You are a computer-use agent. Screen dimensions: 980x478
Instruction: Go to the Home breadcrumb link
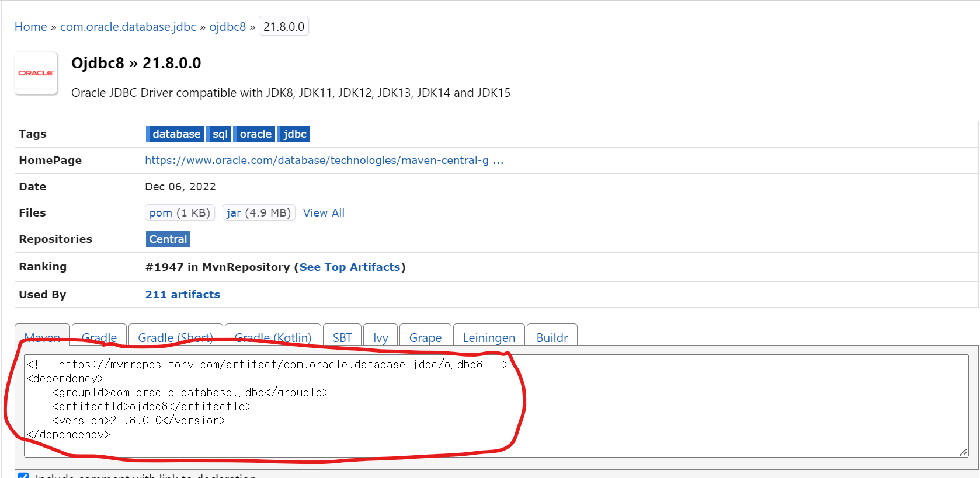(31, 27)
